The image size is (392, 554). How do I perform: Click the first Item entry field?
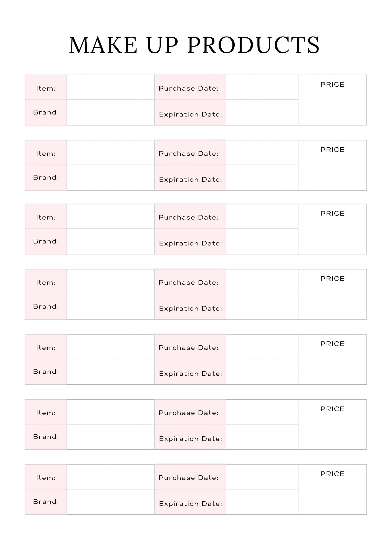pyautogui.click(x=111, y=87)
